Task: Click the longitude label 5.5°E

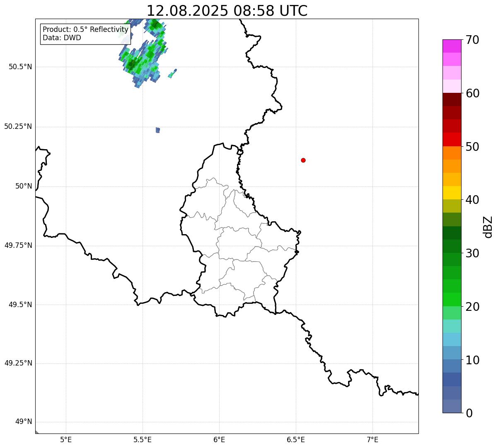Action: point(143,439)
